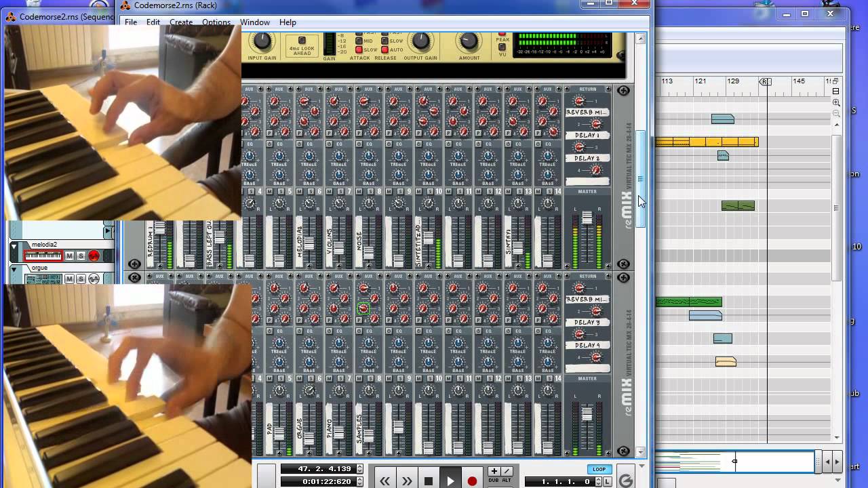Click the rack vertical scrollbar down arrow
This screenshot has height=488, width=868.
(641, 452)
